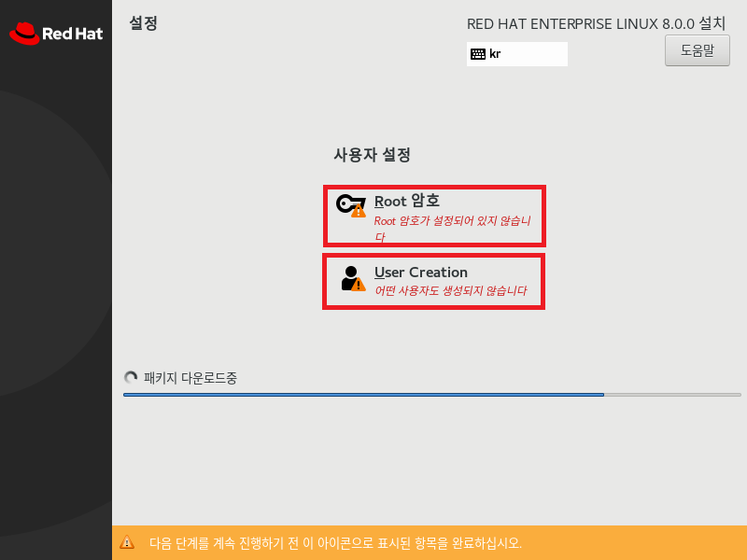
Task: Click the 설정 title text
Action: point(144,22)
